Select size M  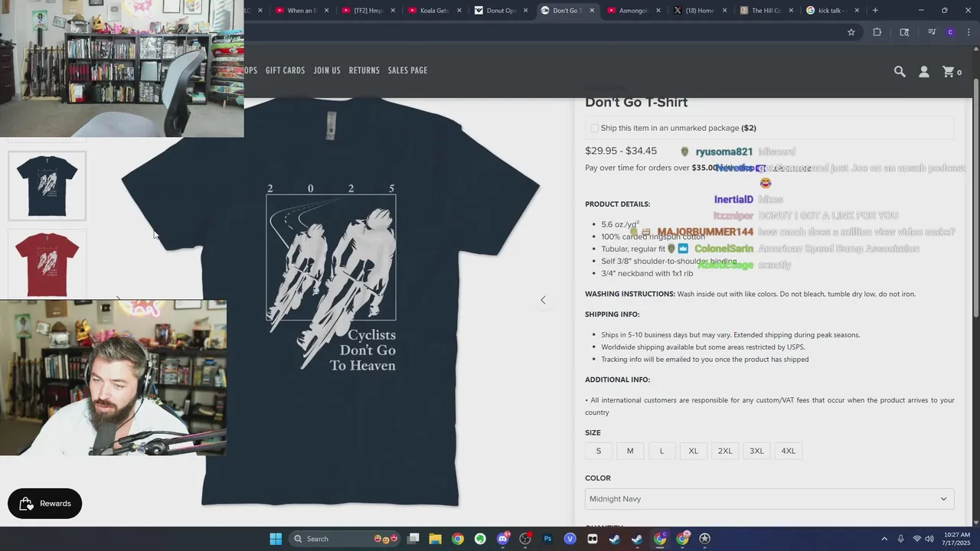(x=630, y=451)
